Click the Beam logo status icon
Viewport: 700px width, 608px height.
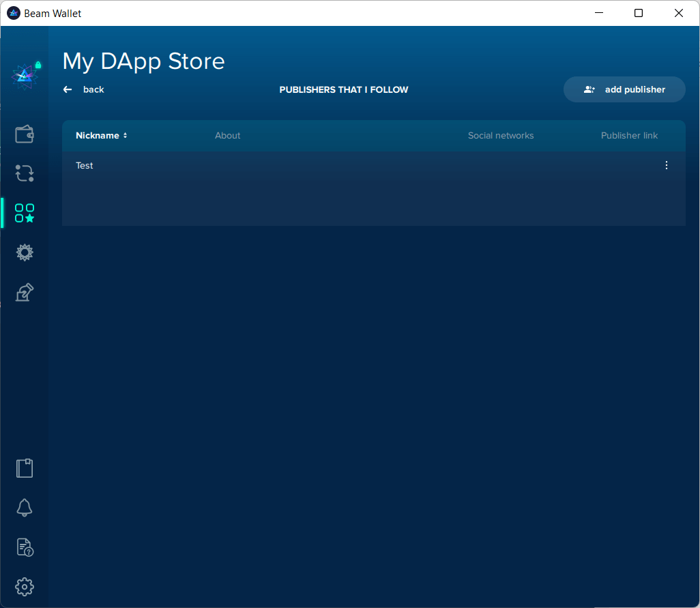coord(25,76)
